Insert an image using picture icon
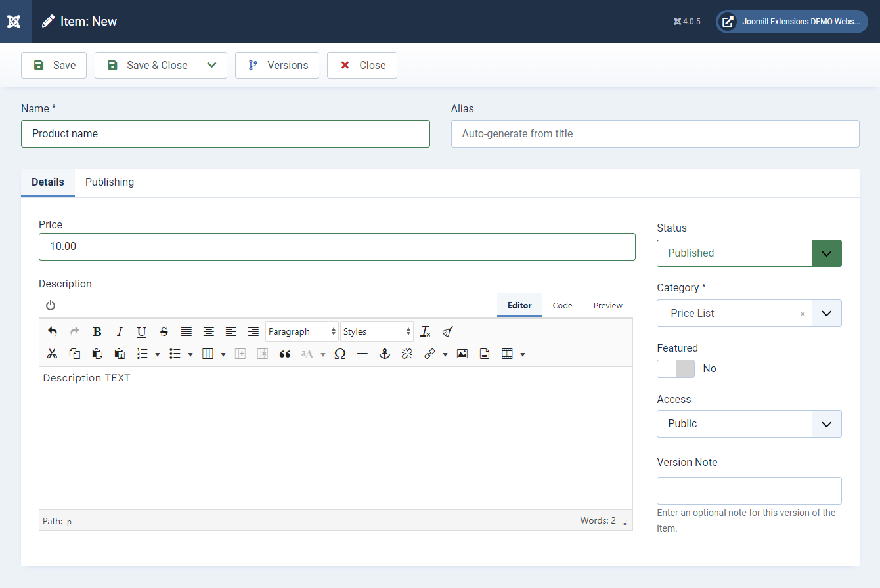This screenshot has width=880, height=588. coord(462,354)
